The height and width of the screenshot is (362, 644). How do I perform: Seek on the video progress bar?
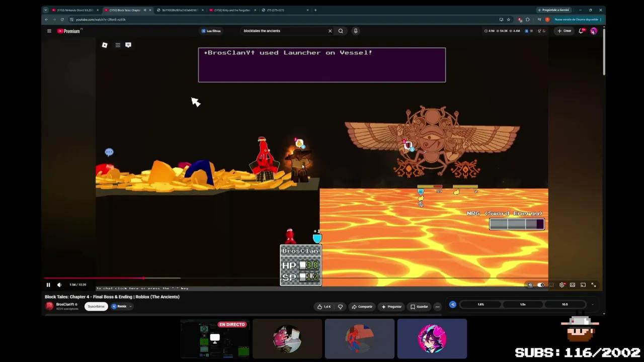[x=321, y=278]
